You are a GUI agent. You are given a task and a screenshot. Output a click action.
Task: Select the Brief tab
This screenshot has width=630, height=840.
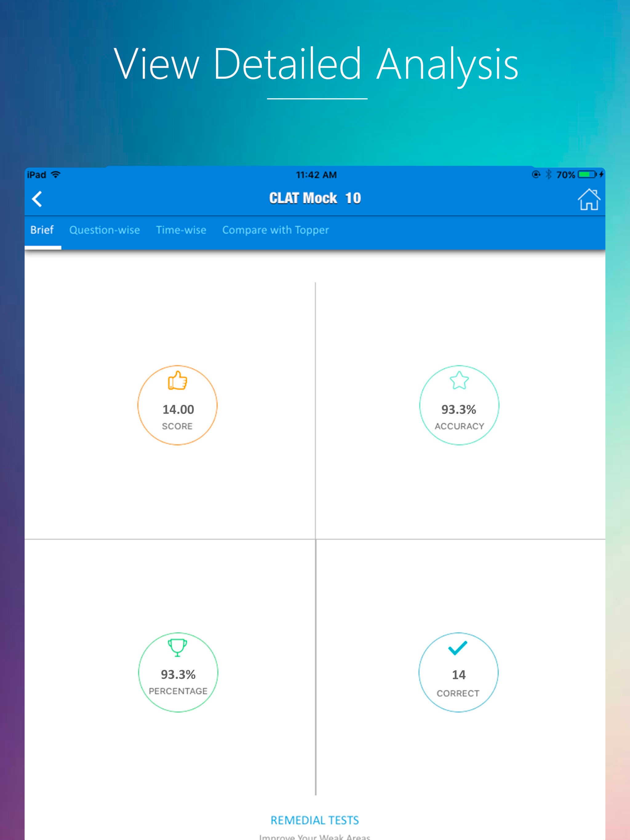[42, 230]
